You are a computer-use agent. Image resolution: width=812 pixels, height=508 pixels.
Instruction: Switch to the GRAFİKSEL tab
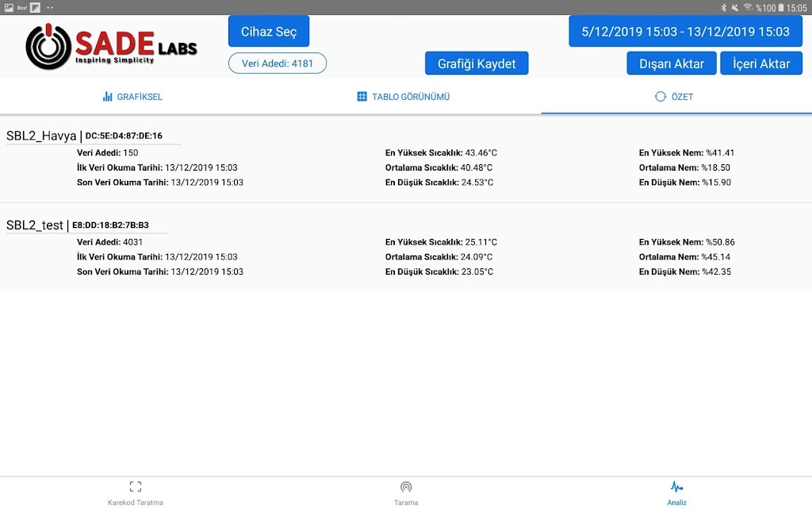(132, 96)
